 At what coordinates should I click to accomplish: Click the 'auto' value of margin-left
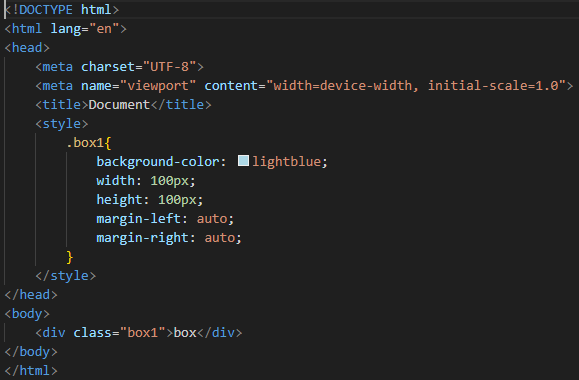click(212, 219)
